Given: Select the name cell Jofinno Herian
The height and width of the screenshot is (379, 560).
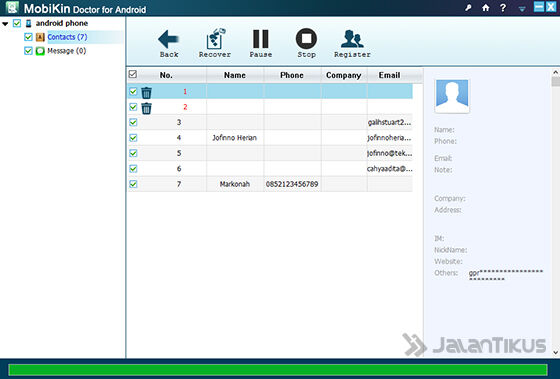Looking at the screenshot, I should (x=235, y=138).
